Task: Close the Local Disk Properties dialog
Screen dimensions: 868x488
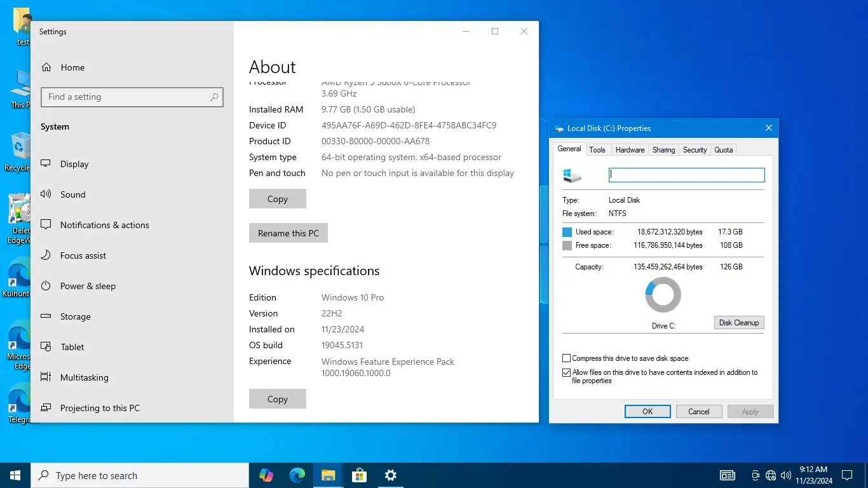Action: point(769,128)
